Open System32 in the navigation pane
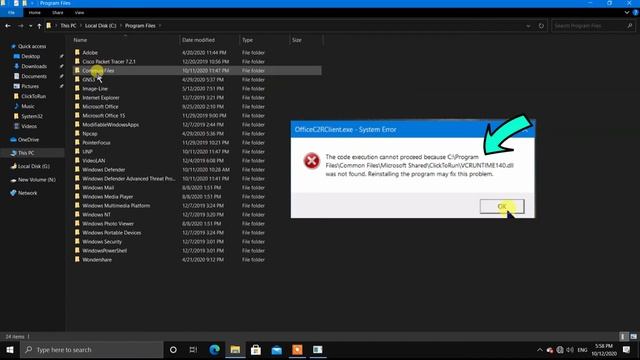 click(32, 116)
